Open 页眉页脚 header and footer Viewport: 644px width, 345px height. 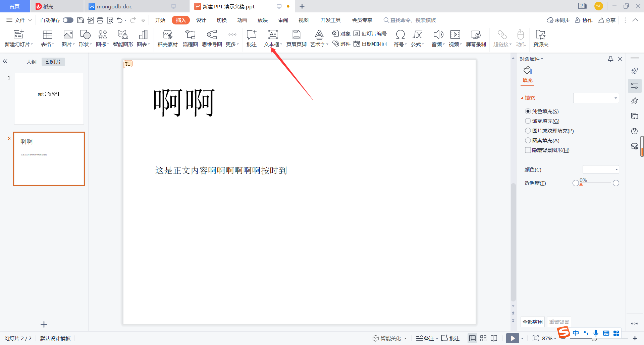pos(296,38)
